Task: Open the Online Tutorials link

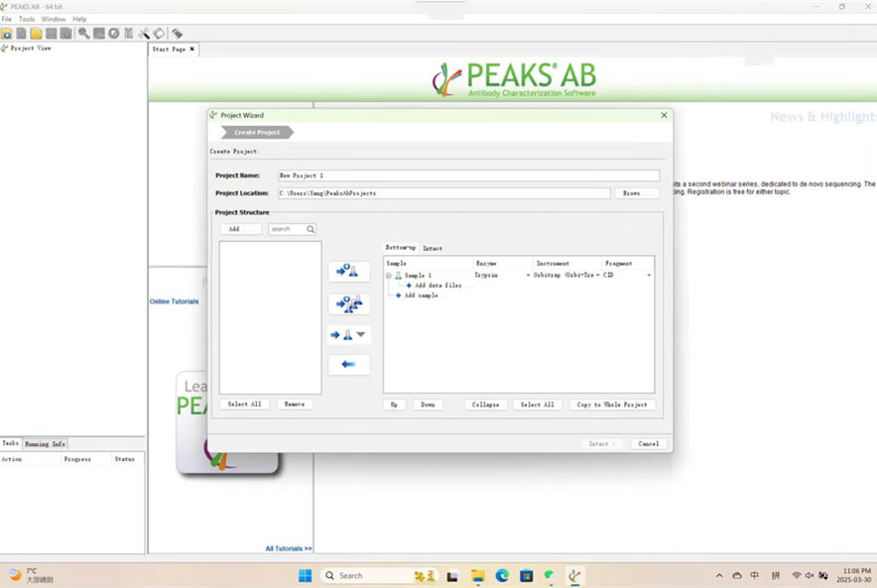Action: (x=174, y=301)
